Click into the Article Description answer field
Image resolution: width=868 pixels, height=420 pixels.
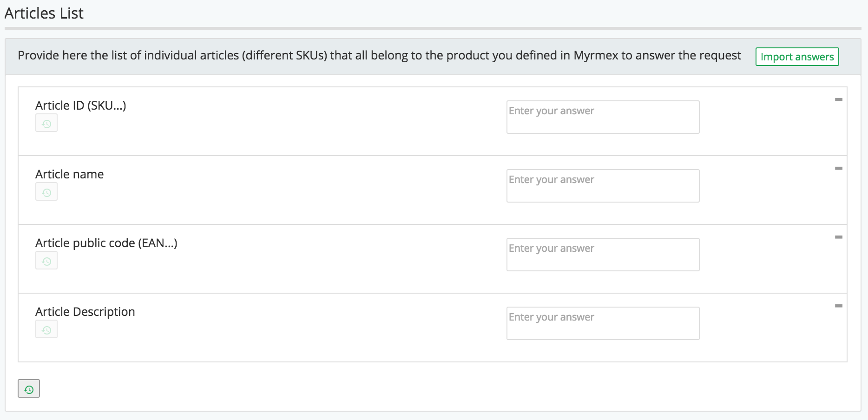[603, 323]
